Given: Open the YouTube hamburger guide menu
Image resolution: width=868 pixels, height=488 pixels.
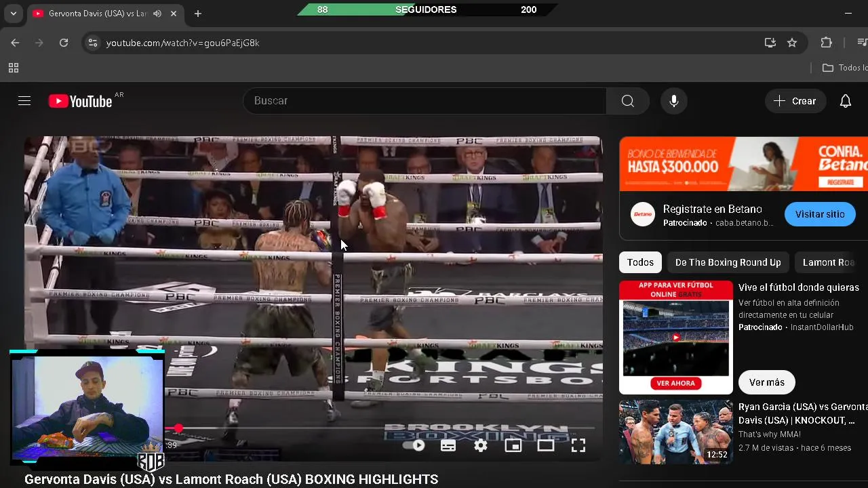Looking at the screenshot, I should pos(24,101).
